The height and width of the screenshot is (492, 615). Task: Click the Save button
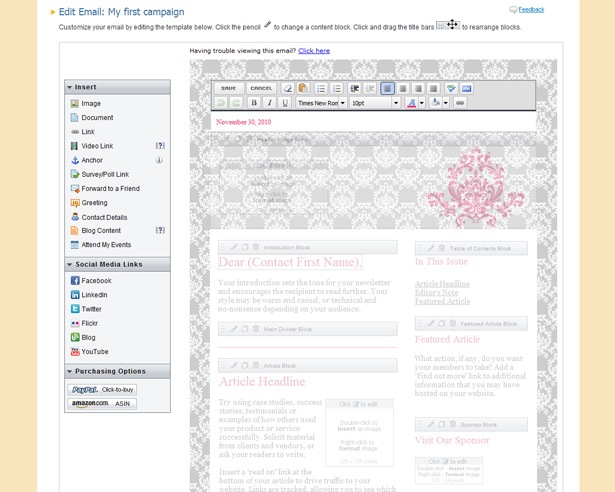point(228,89)
